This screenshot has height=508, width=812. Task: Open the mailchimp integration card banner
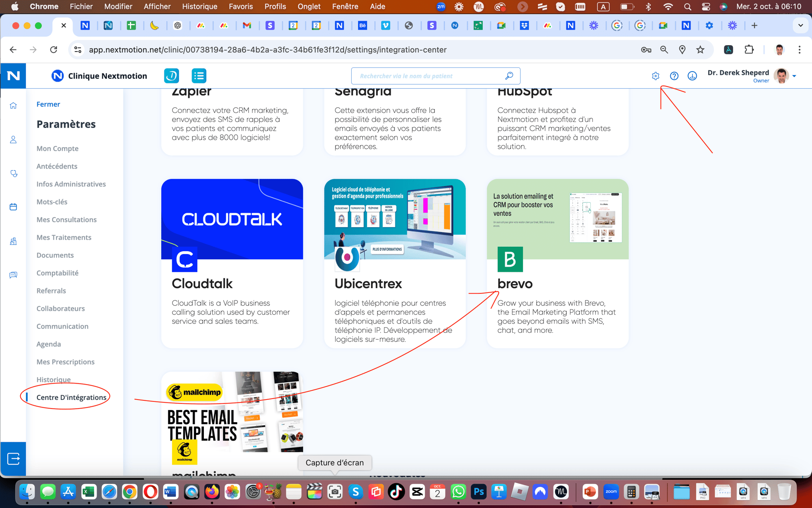pyautogui.click(x=232, y=412)
